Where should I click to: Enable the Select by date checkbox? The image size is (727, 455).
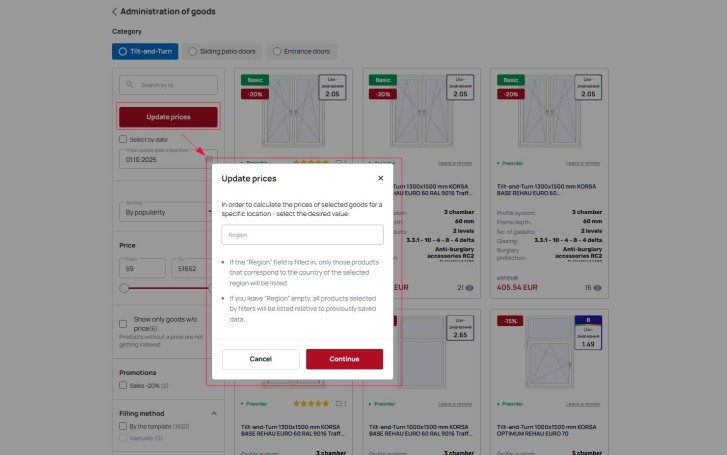pyautogui.click(x=123, y=140)
